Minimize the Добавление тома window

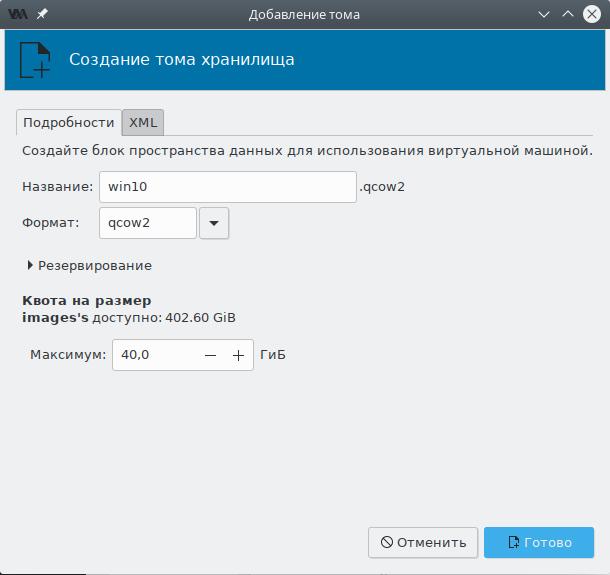click(543, 14)
